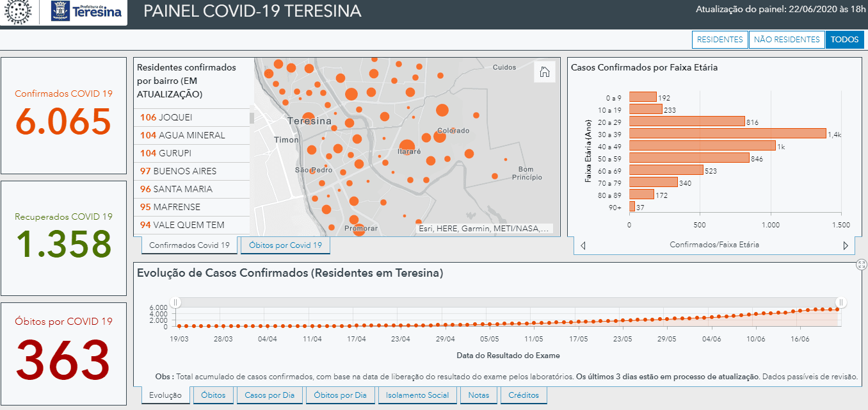The width and height of the screenshot is (868, 410).
Task: Open the Óbitos por Covid 19 map tab
Action: pyautogui.click(x=285, y=245)
